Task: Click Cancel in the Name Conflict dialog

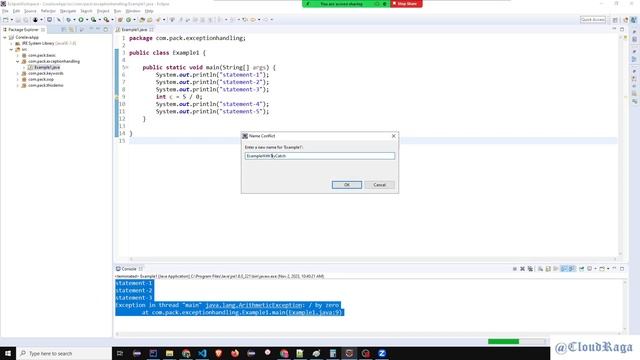Action: [379, 185]
